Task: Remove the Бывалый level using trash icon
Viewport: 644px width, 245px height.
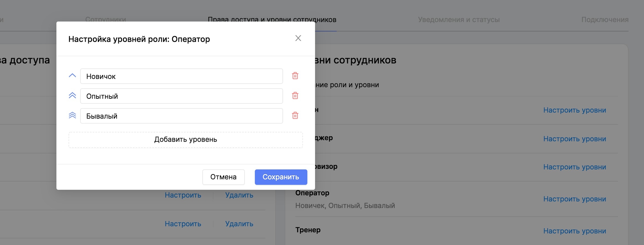Action: pyautogui.click(x=295, y=116)
